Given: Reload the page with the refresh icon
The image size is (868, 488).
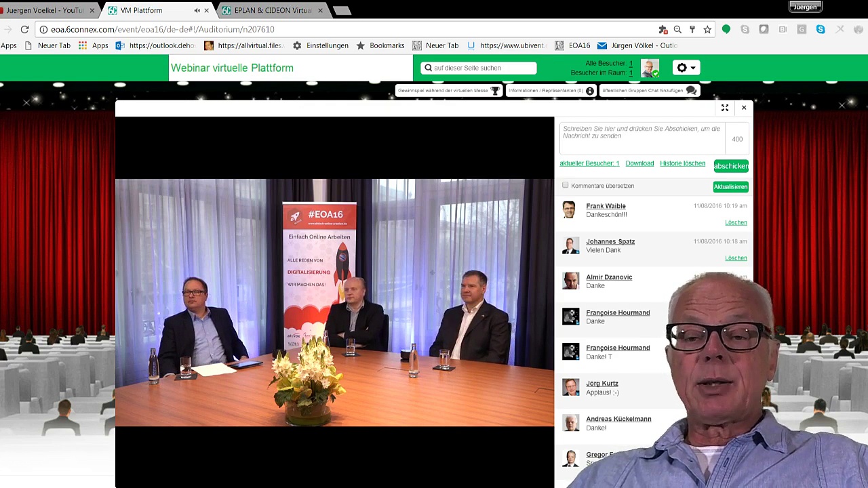Looking at the screenshot, I should pyautogui.click(x=24, y=29).
